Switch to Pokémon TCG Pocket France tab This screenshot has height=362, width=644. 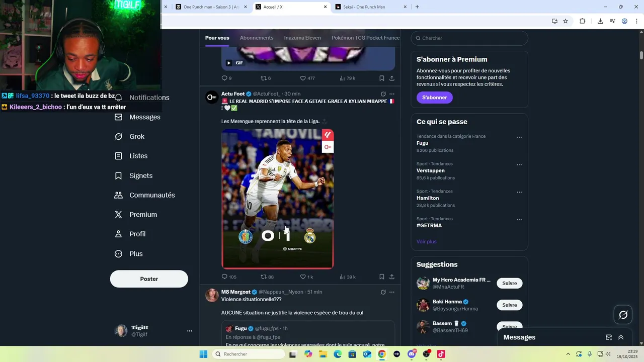click(366, 38)
